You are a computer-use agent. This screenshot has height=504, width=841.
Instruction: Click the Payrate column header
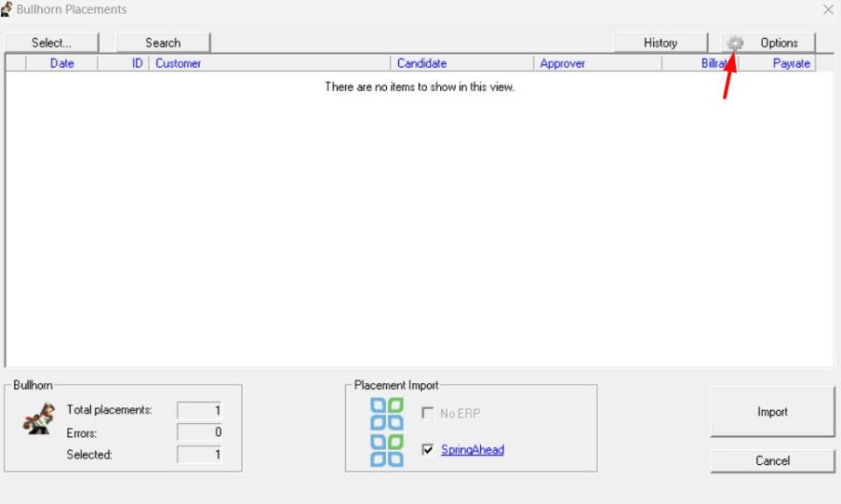tap(791, 63)
